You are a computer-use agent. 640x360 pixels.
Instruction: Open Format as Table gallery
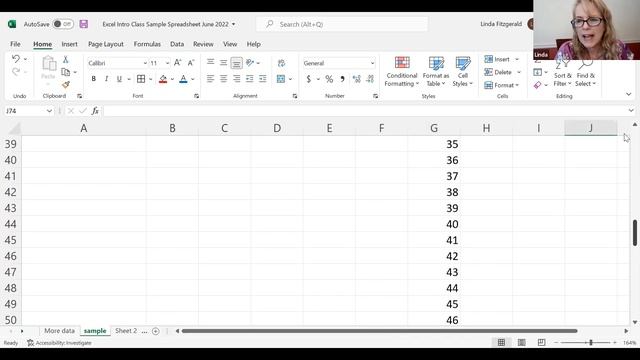436,71
